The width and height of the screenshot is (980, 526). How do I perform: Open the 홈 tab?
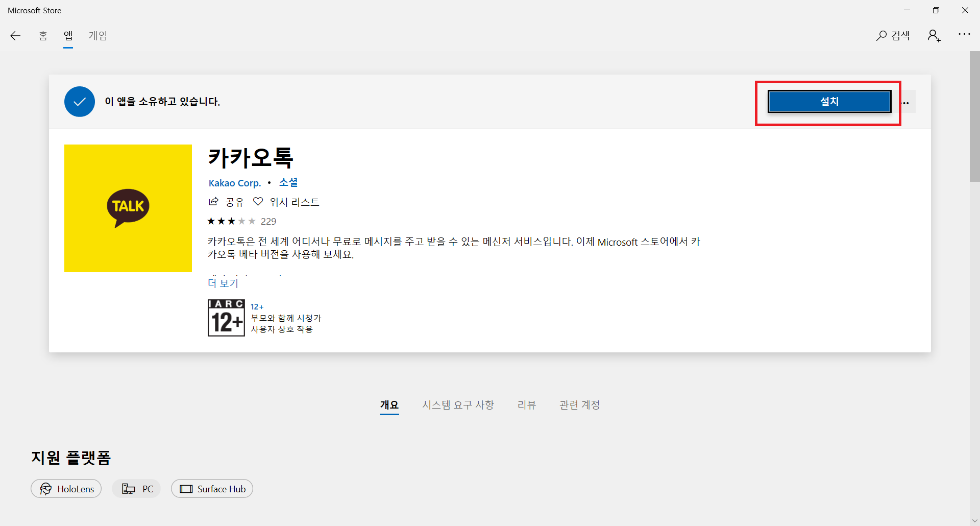[x=43, y=36]
